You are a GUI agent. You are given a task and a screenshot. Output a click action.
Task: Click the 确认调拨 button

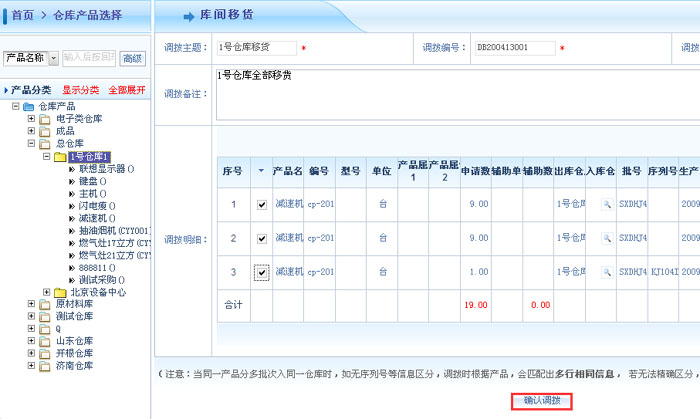tap(542, 401)
